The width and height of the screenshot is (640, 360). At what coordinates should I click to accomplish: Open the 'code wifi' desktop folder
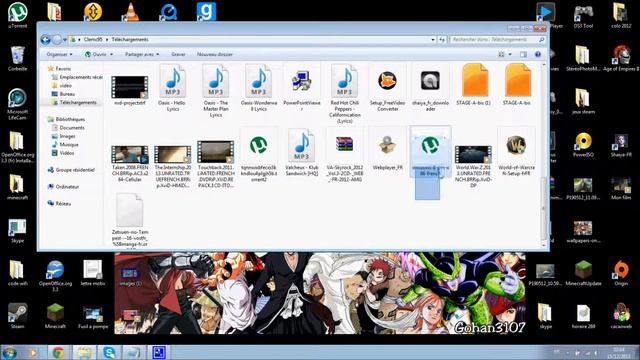click(x=18, y=273)
